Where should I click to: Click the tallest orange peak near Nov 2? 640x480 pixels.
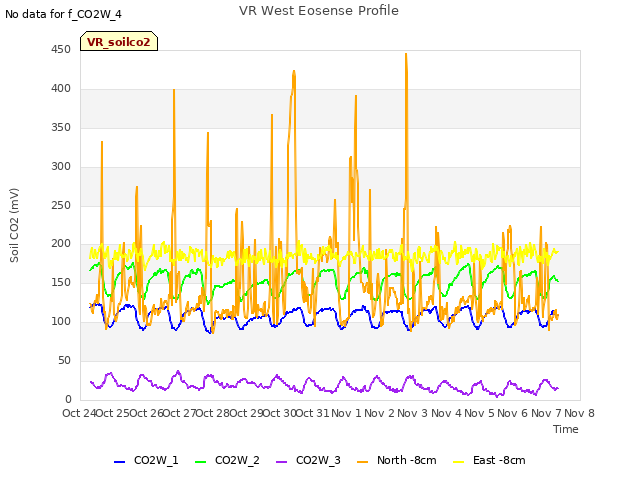406,54
